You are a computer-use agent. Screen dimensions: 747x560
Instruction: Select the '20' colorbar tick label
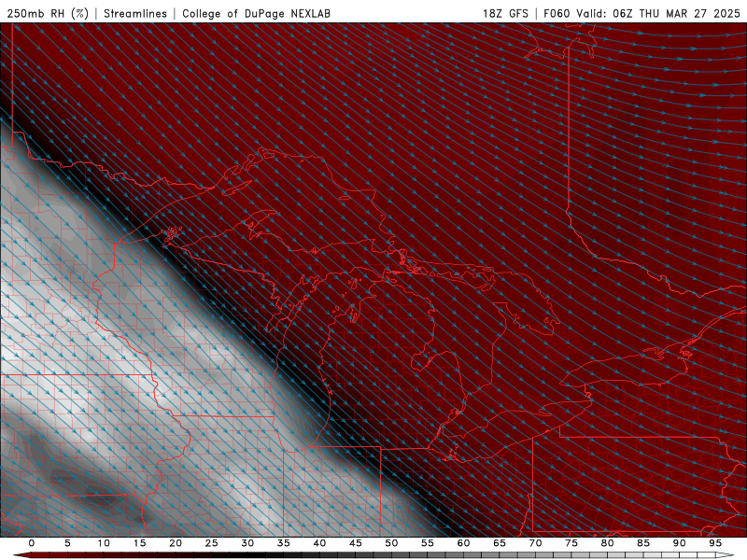(x=176, y=543)
